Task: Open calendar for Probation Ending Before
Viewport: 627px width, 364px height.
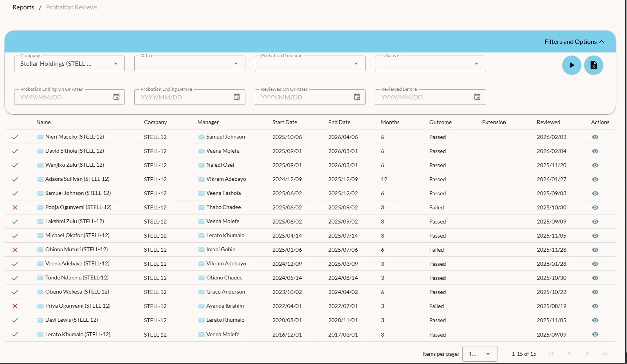Action: 236,97
